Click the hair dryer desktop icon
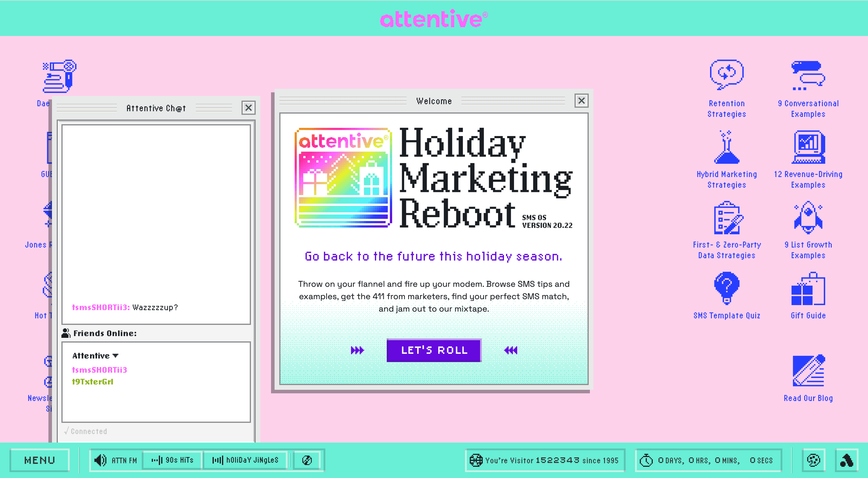868x478 pixels. pos(59,76)
